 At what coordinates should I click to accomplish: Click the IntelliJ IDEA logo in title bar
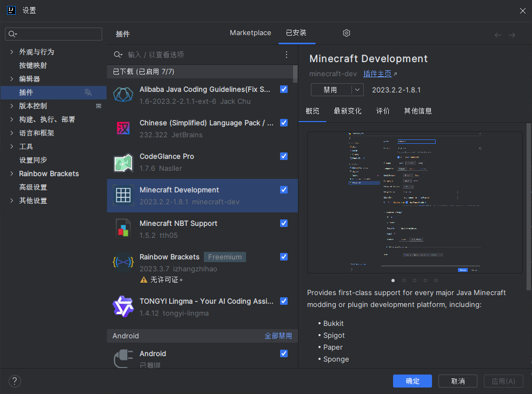[x=11, y=10]
